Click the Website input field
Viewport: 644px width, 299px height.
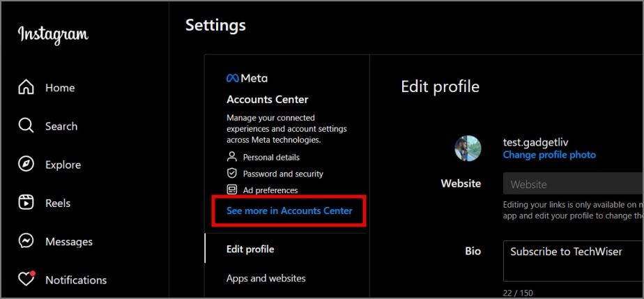point(573,184)
